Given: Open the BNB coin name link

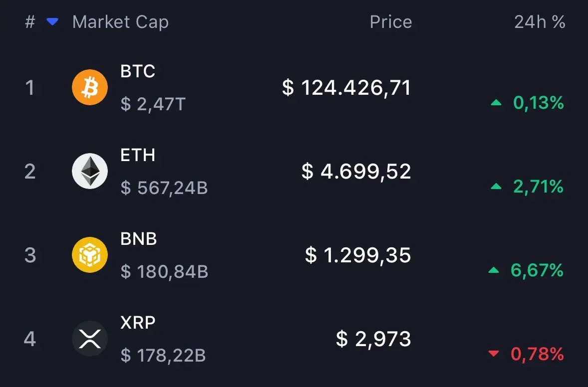Looking at the screenshot, I should [x=138, y=239].
